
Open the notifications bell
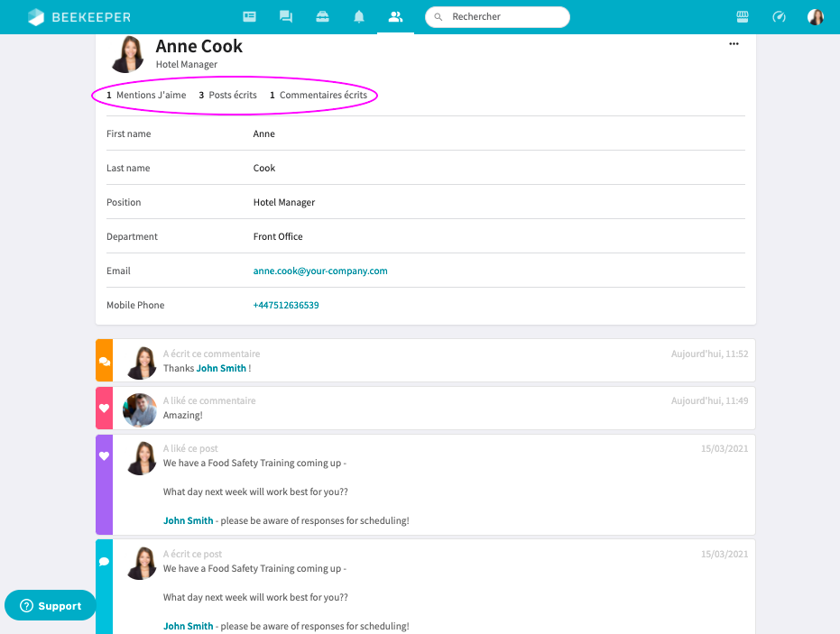pos(359,17)
